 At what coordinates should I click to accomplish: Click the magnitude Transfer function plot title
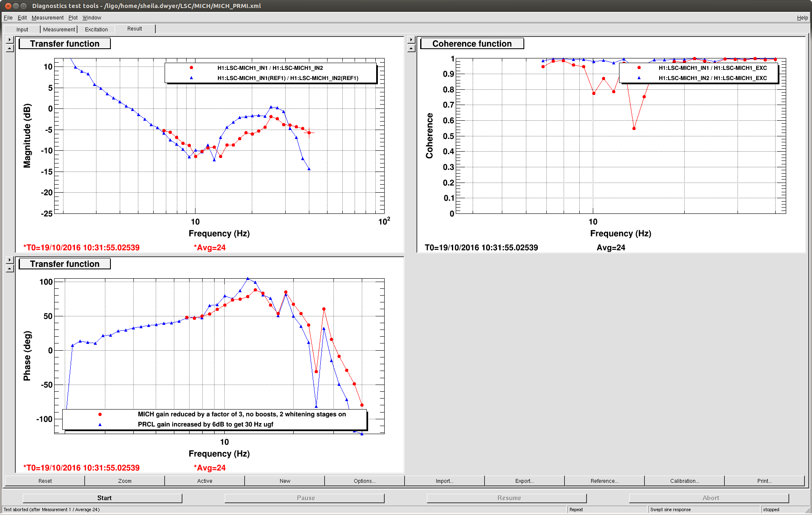(65, 44)
